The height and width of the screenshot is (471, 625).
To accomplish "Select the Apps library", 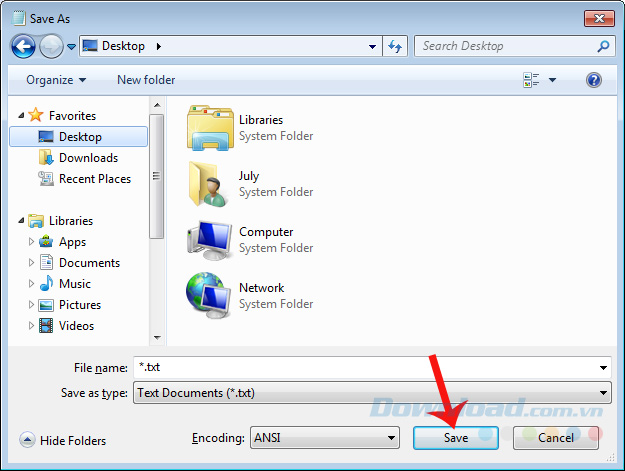I will [x=72, y=242].
